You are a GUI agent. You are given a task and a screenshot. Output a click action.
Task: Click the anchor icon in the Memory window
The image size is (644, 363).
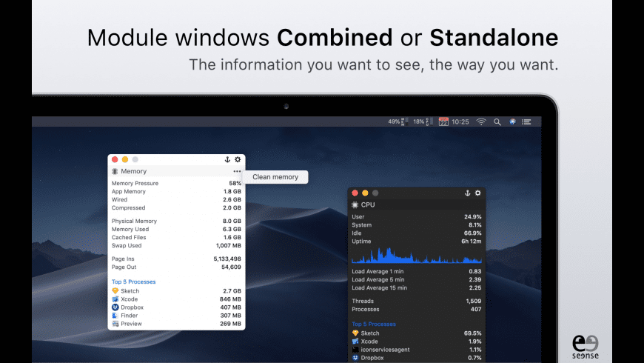227,159
